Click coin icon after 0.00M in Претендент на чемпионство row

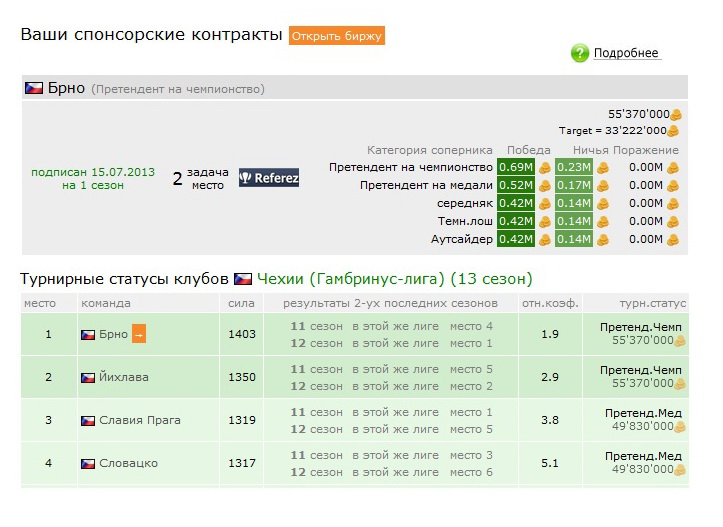click(x=673, y=167)
